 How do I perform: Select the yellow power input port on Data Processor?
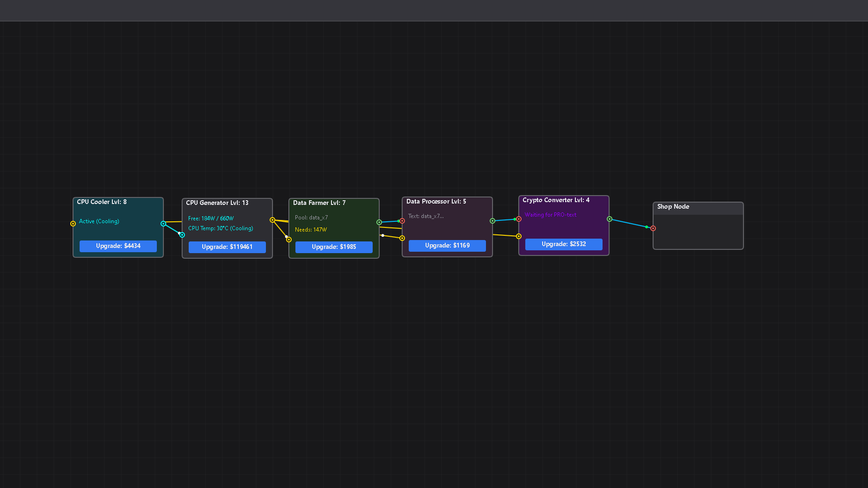click(402, 238)
